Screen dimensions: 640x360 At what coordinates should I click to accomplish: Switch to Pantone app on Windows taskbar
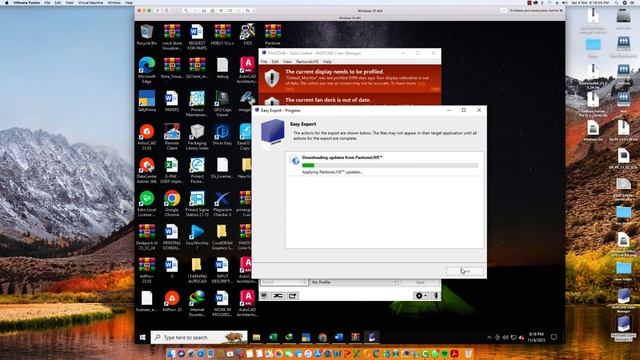point(372,337)
